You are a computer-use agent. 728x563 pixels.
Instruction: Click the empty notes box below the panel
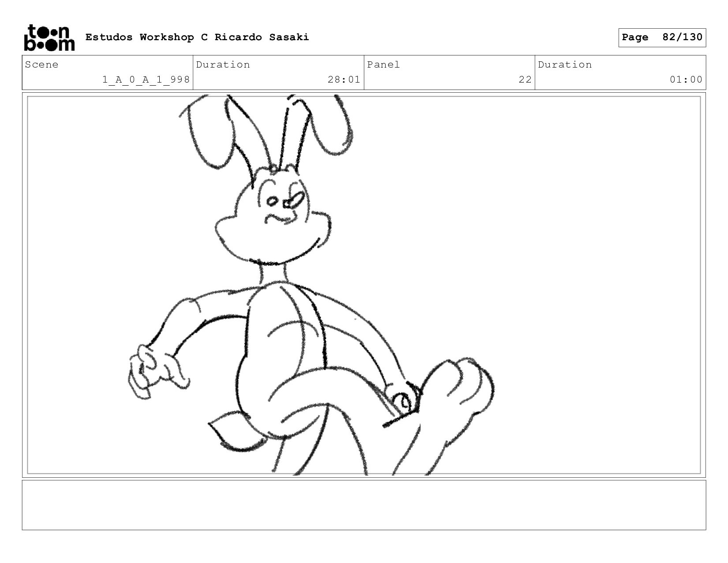[x=364, y=505]
